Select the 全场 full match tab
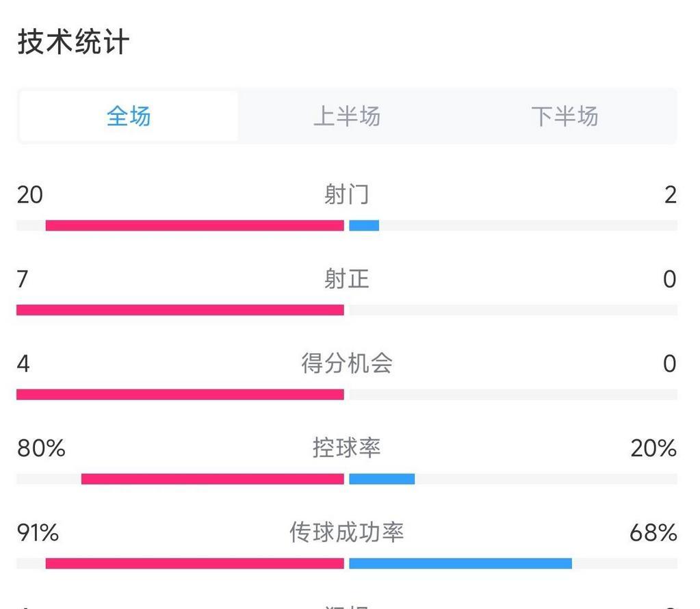 129,116
